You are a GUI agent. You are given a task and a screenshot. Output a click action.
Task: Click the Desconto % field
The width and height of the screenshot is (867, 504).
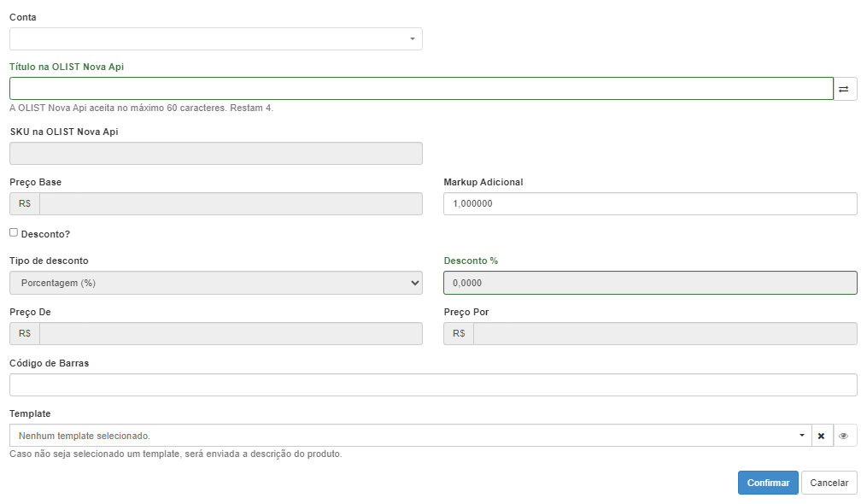(x=650, y=283)
